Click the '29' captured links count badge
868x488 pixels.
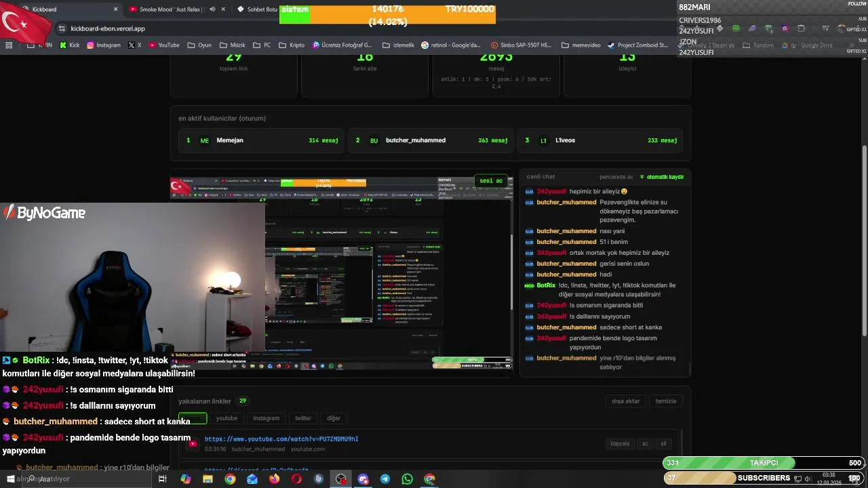[242, 401]
